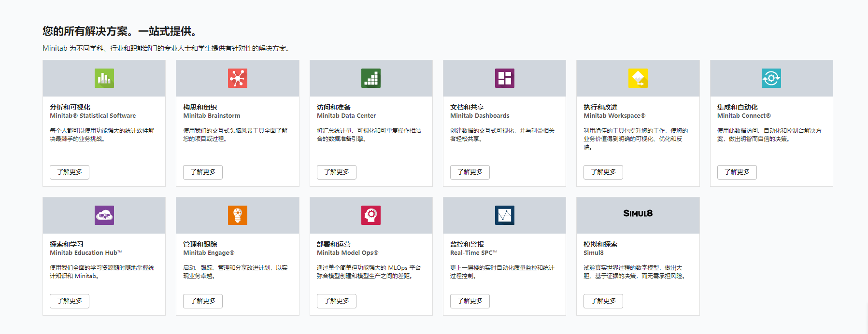The width and height of the screenshot is (868, 334).
Task: Open 了解更多 for Minitab Connect
Action: click(x=737, y=172)
